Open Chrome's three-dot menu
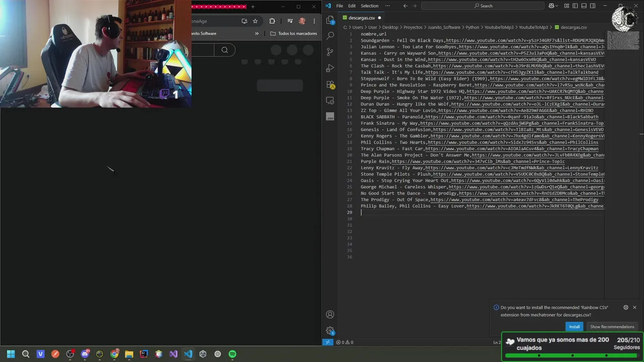Image resolution: width=644 pixels, height=362 pixels. point(314,21)
